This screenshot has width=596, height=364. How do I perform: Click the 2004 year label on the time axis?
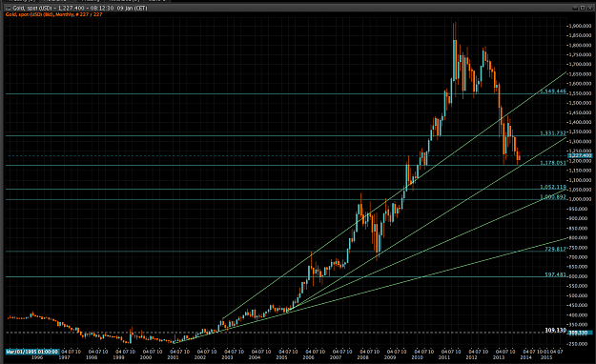(x=255, y=357)
